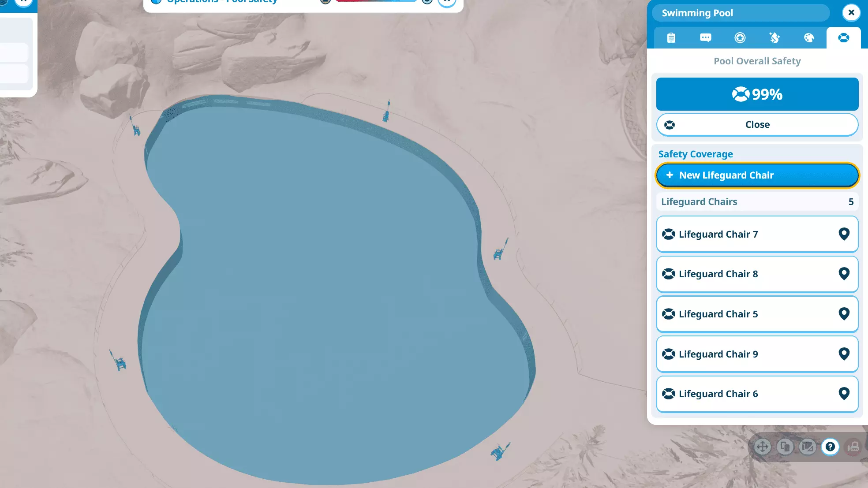Screen dimensions: 868x488
Task: Click New Lifeguard Chair button
Action: pos(757,175)
